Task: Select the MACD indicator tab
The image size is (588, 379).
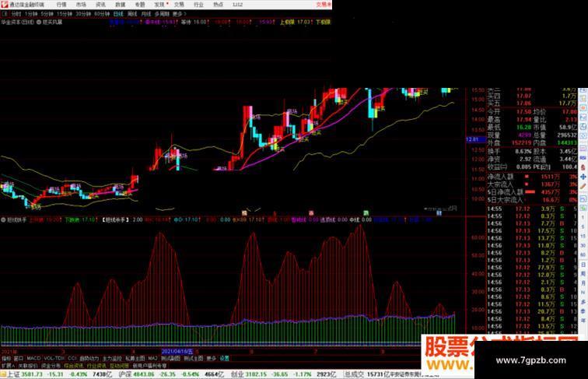Action: tap(33, 358)
